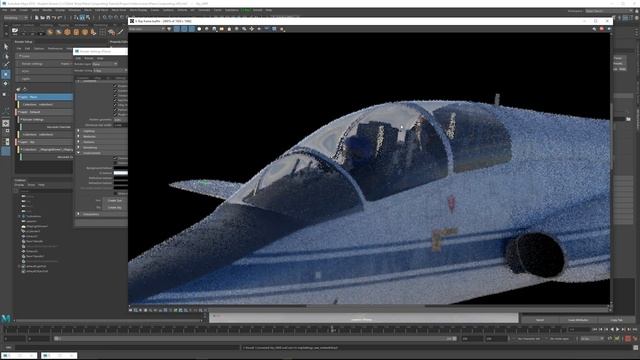This screenshot has height=360, width=640.
Task: Click the red Auto Keyframe icon
Action: pos(628,339)
